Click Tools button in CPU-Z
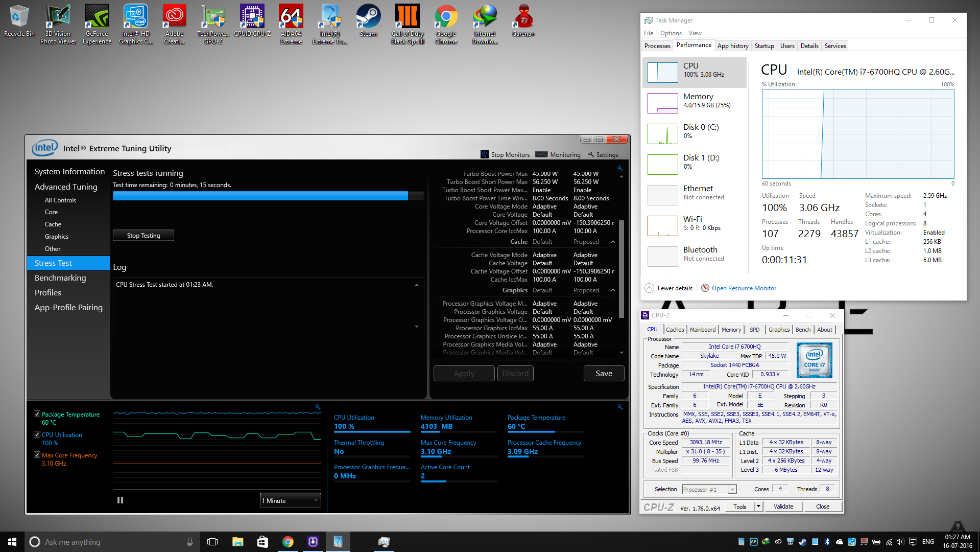980x552 pixels. (739, 507)
